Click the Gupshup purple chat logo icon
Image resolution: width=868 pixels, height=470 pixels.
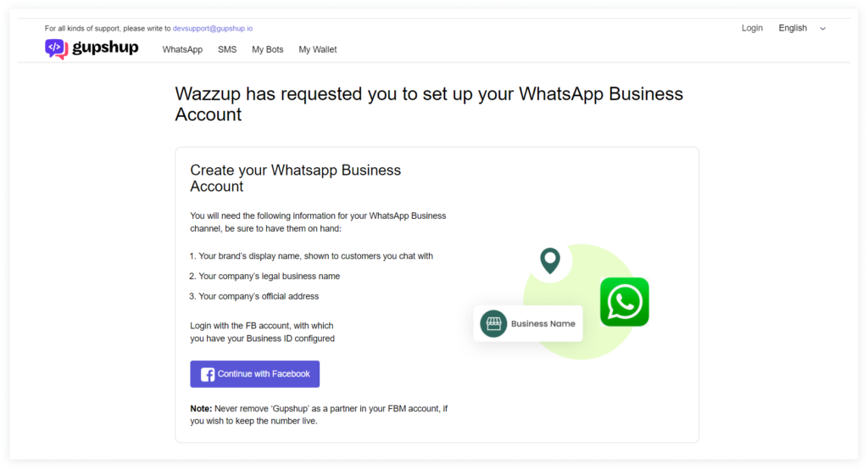click(x=56, y=48)
